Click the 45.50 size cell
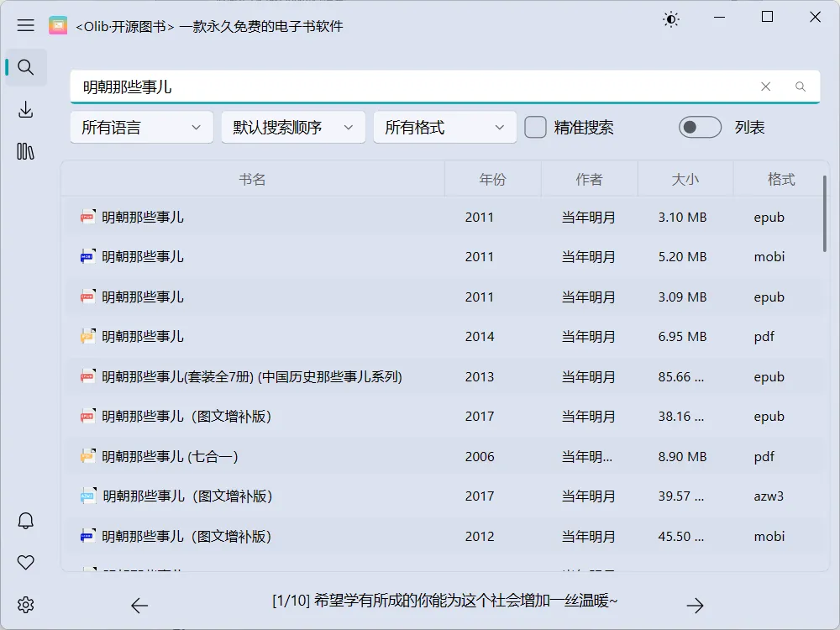 coord(681,536)
